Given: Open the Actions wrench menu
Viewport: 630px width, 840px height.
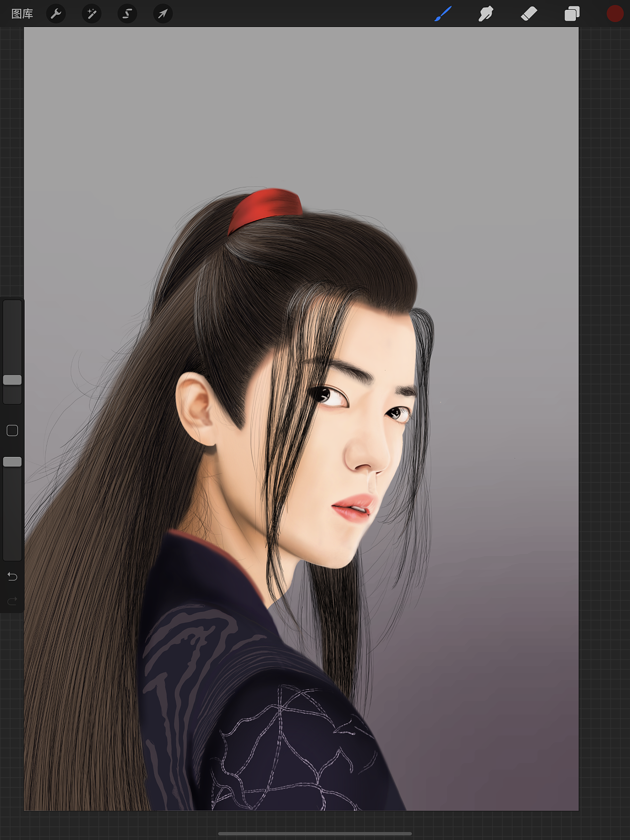Looking at the screenshot, I should [56, 14].
